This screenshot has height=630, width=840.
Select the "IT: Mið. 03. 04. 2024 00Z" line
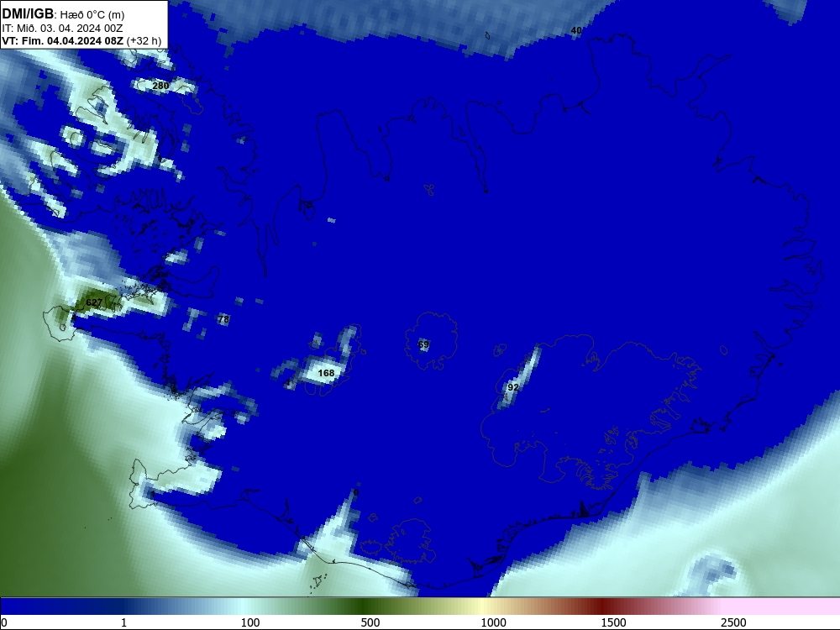tap(62, 29)
